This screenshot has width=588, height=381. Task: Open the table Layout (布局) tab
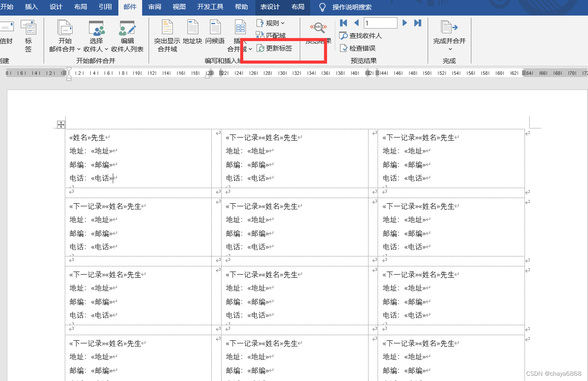pyautogui.click(x=298, y=7)
